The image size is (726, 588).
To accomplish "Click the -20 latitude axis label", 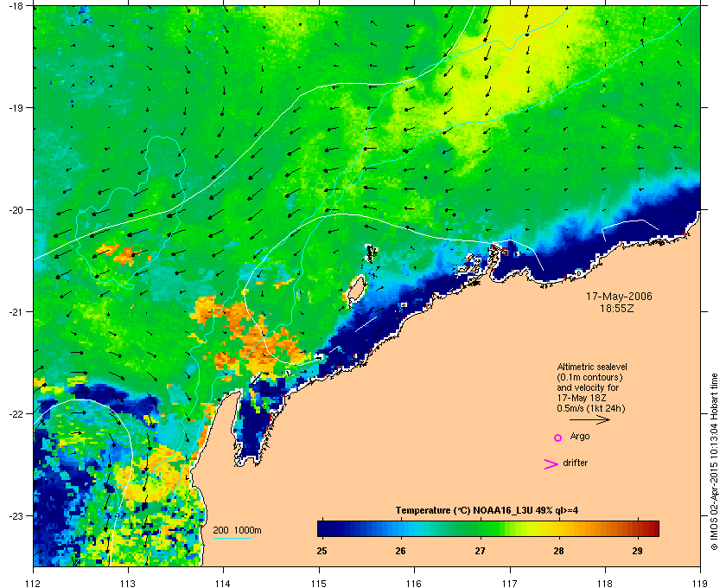I will click(x=16, y=210).
